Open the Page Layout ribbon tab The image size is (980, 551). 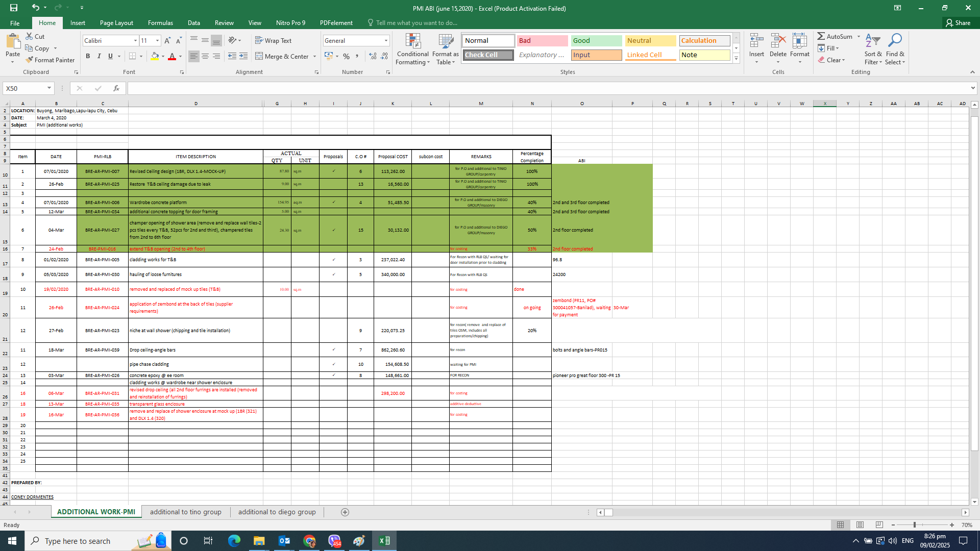(x=116, y=23)
